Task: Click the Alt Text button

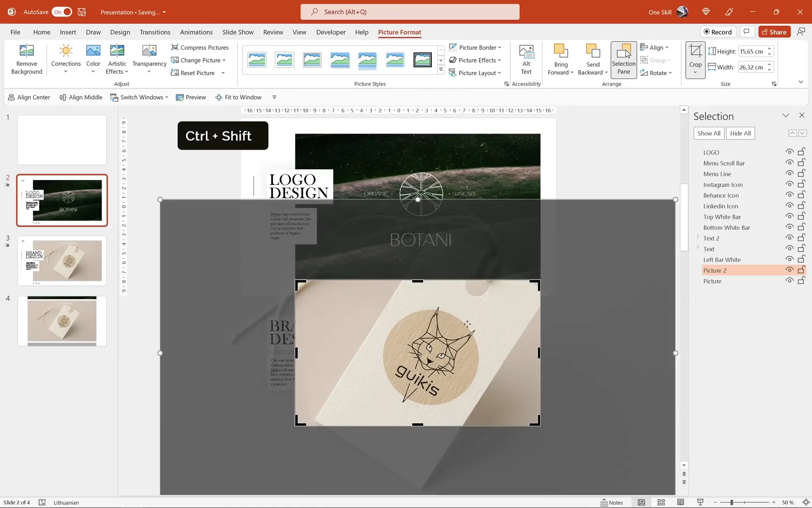Action: [x=526, y=59]
